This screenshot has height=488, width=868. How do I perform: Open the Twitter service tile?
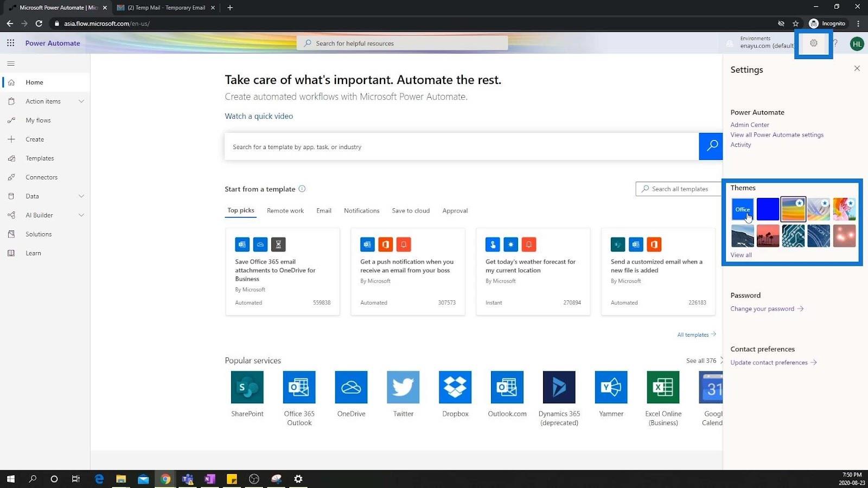point(403,394)
